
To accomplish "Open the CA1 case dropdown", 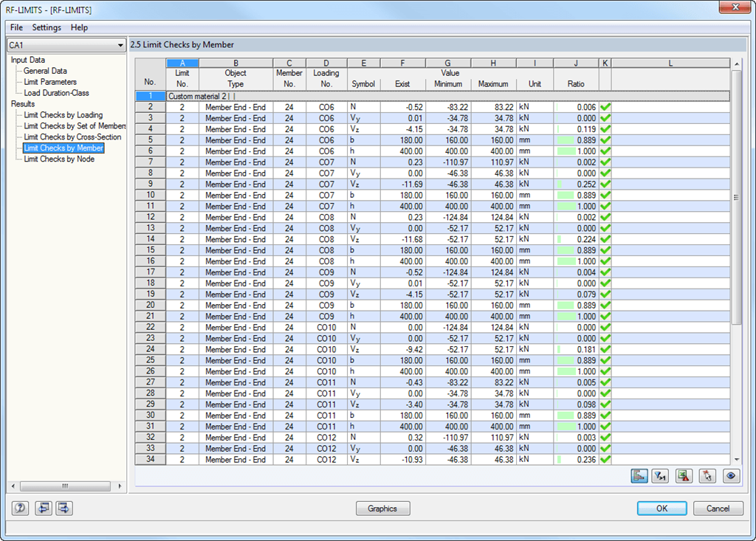I will [x=66, y=45].
